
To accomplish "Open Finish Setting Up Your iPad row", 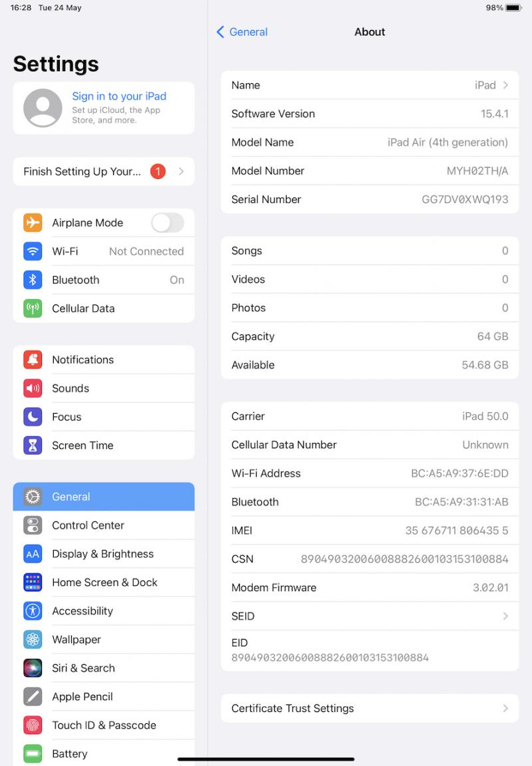I will (104, 172).
